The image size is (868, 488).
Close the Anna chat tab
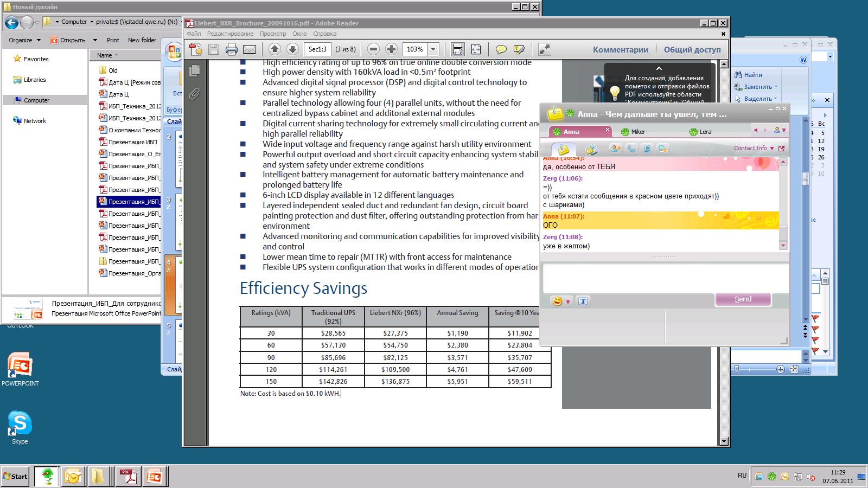point(608,130)
